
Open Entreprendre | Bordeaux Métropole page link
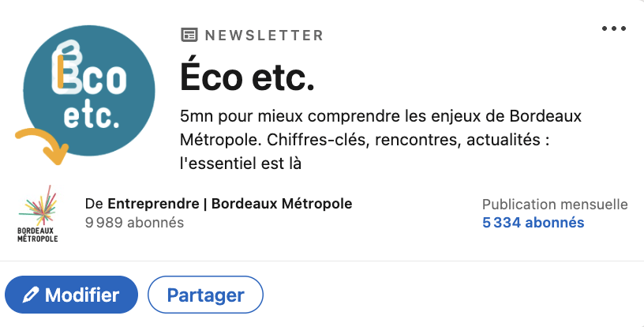click(230, 203)
